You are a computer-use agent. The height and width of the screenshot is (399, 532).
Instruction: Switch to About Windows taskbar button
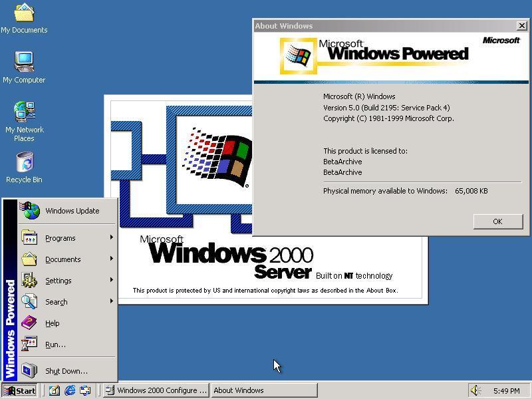(264, 390)
